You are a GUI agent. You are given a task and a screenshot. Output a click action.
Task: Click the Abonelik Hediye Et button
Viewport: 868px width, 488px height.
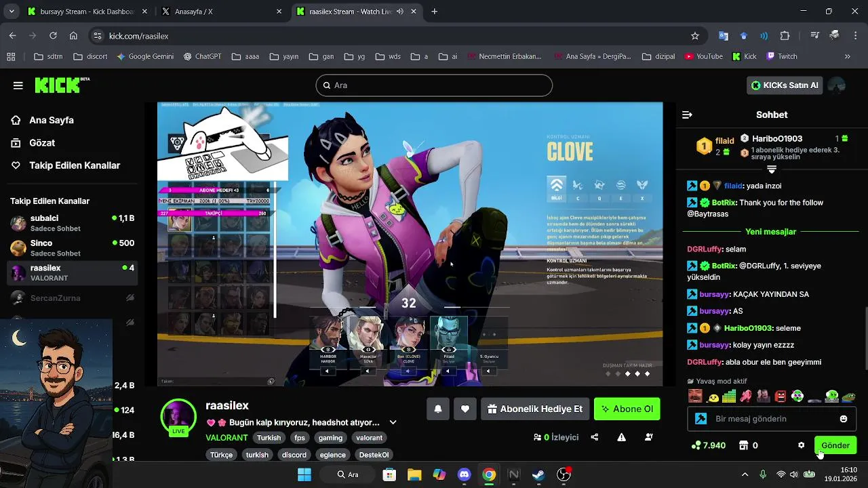tap(535, 409)
